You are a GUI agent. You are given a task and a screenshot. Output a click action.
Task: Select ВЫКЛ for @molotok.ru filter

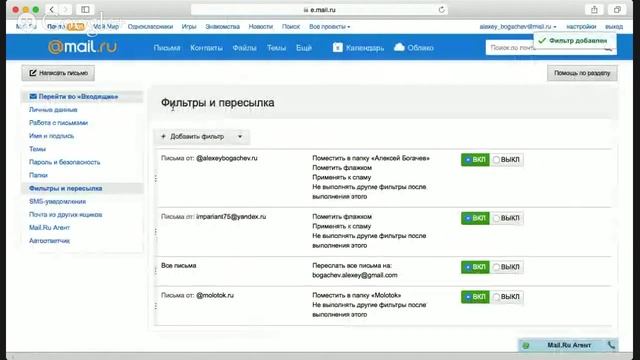point(507,297)
